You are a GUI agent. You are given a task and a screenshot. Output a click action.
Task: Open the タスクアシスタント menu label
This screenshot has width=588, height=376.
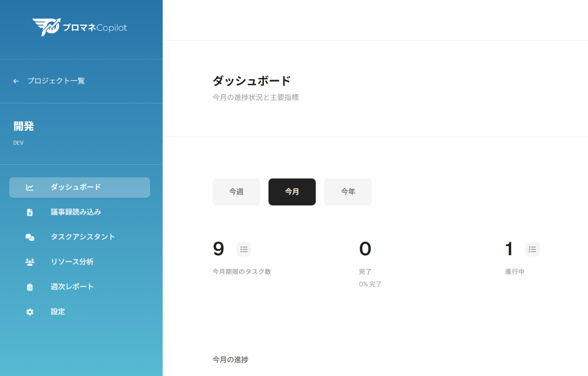[83, 237]
